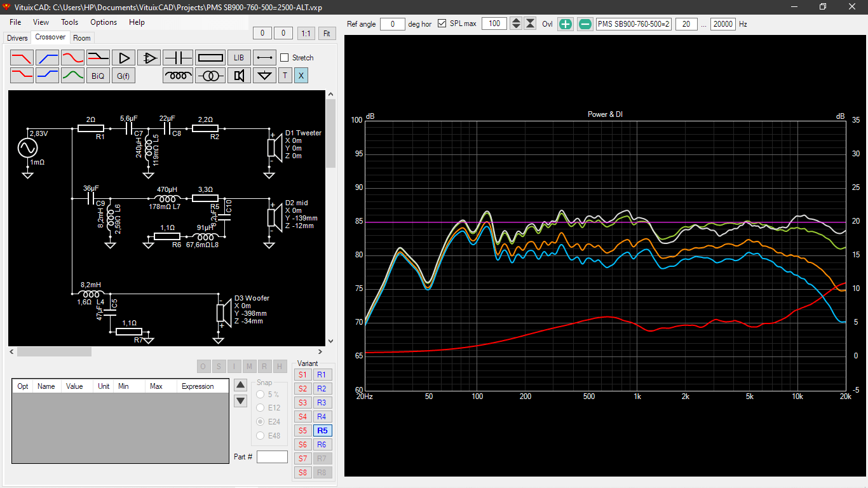
Task: Add a resistor component
Action: 210,57
